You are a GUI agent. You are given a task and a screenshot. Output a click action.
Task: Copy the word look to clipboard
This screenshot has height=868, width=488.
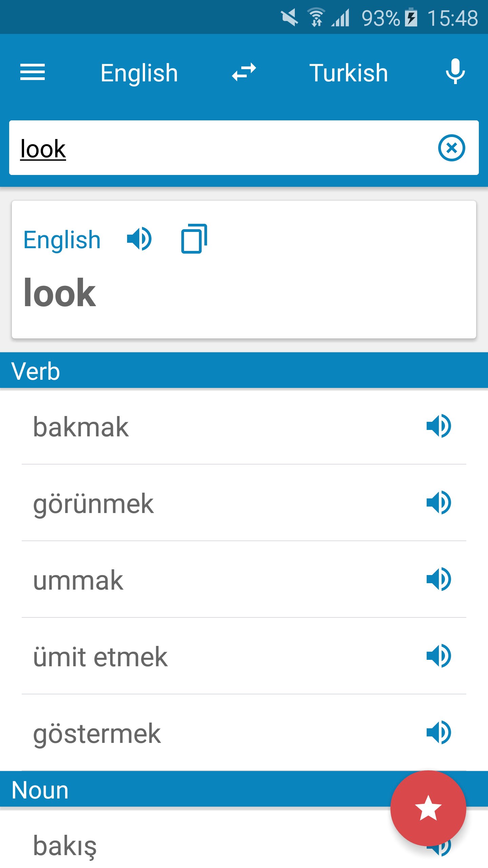coord(194,239)
